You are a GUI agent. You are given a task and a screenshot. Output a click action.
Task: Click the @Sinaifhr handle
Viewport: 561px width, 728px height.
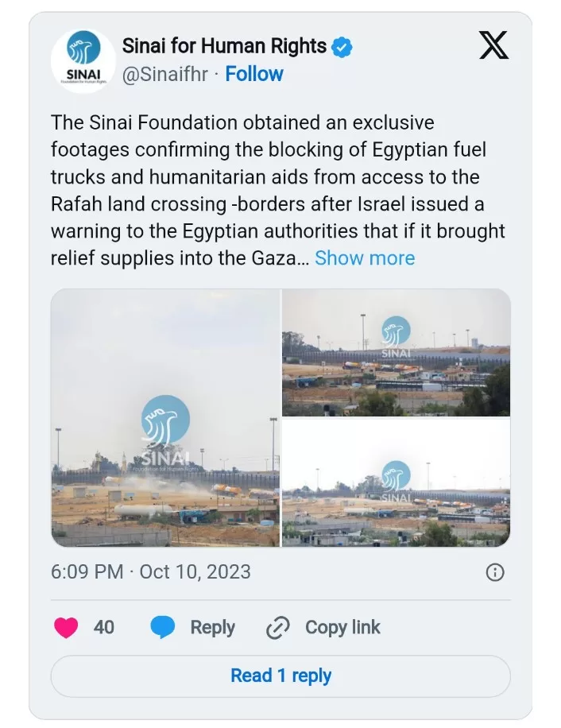[165, 74]
